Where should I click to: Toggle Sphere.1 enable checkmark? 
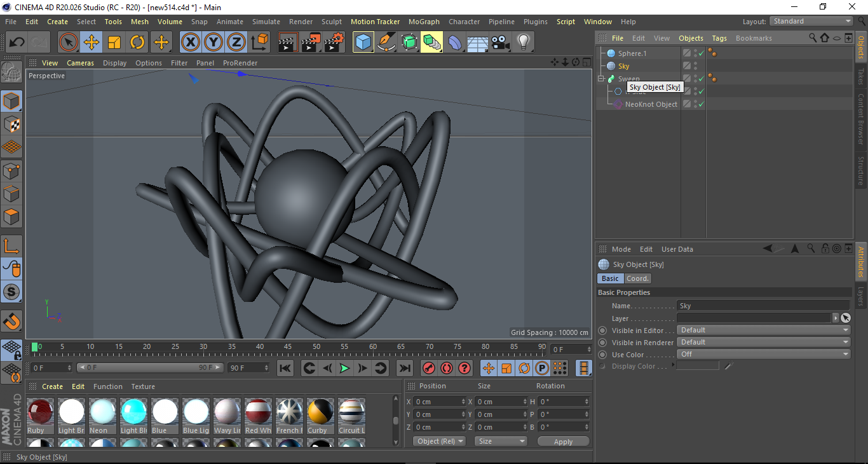click(x=701, y=53)
